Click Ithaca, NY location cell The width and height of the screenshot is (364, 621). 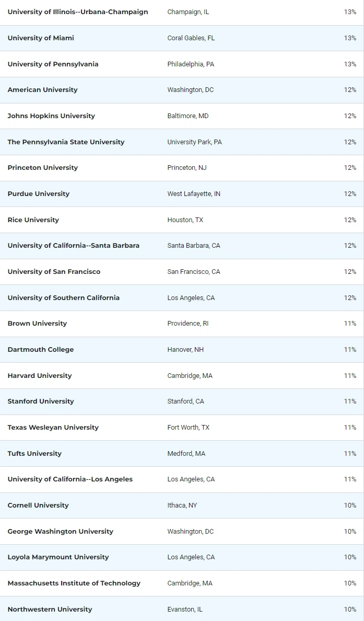(x=182, y=505)
